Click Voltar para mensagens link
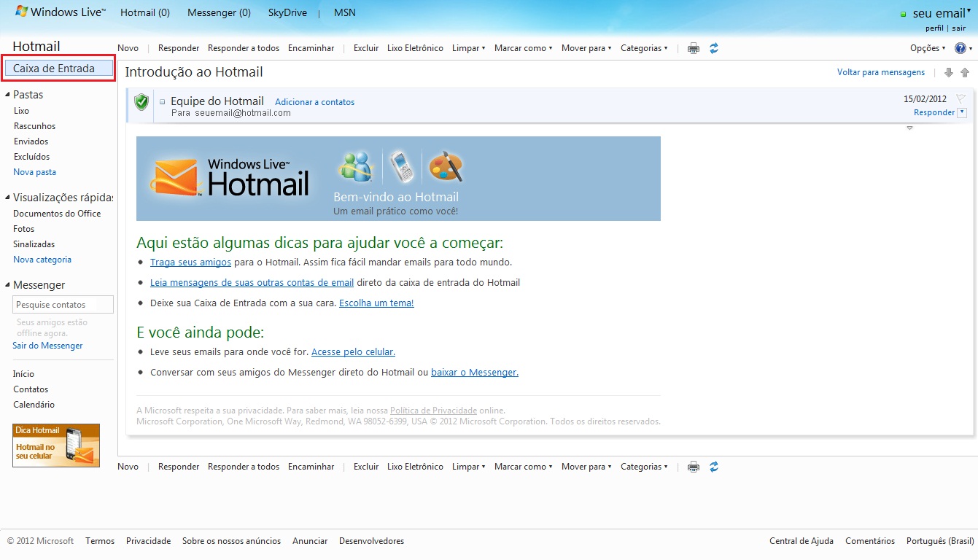The image size is (978, 560). 881,72
